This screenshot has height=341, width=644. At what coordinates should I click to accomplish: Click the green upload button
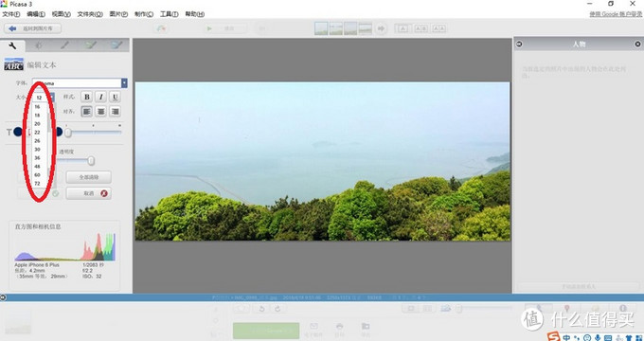tap(266, 331)
